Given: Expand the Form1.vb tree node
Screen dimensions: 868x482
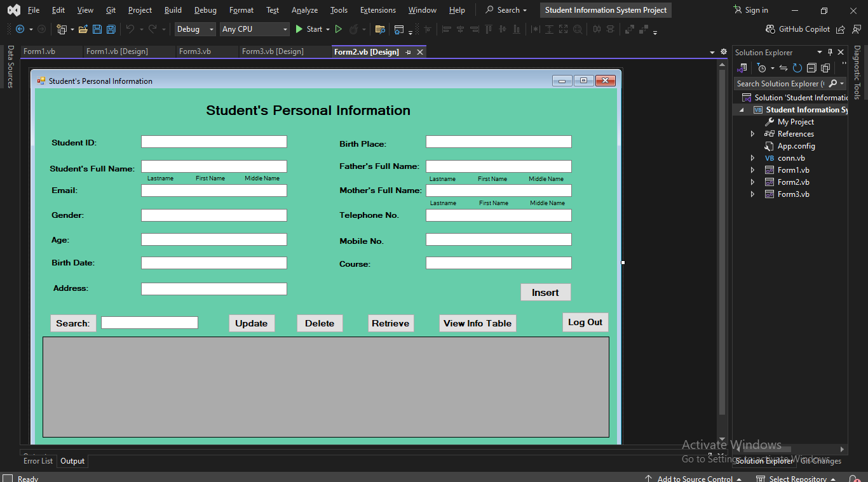Looking at the screenshot, I should point(753,170).
